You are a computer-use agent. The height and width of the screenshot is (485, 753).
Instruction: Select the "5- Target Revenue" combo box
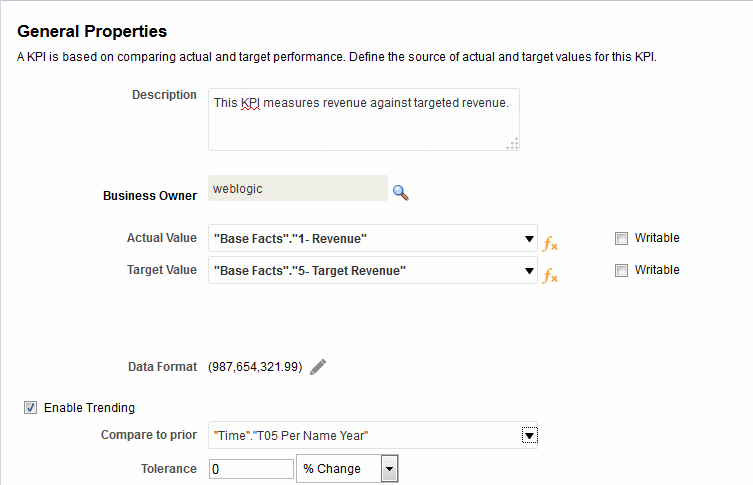(x=373, y=270)
